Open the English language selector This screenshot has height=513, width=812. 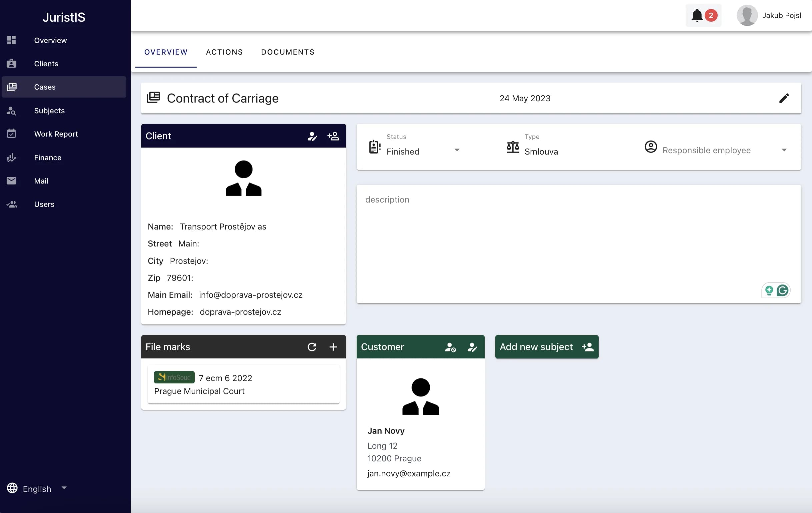click(x=37, y=488)
